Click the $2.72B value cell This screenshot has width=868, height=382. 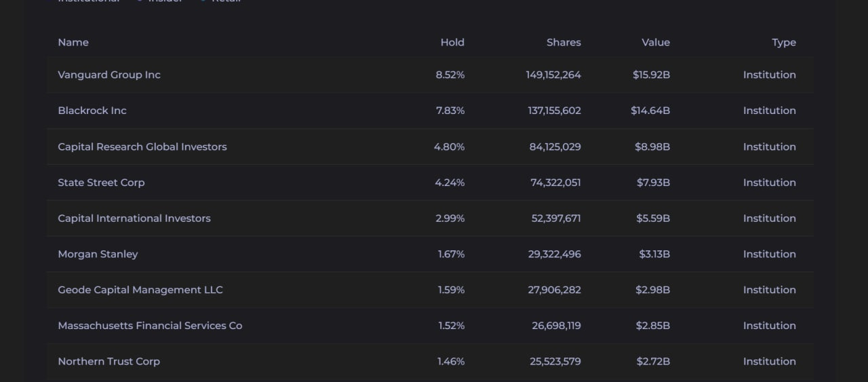pyautogui.click(x=653, y=362)
